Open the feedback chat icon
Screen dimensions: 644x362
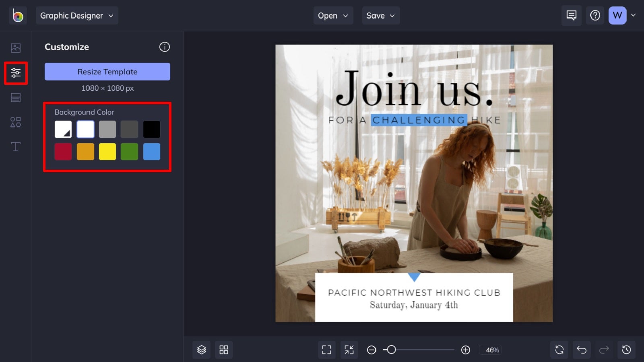tap(571, 15)
